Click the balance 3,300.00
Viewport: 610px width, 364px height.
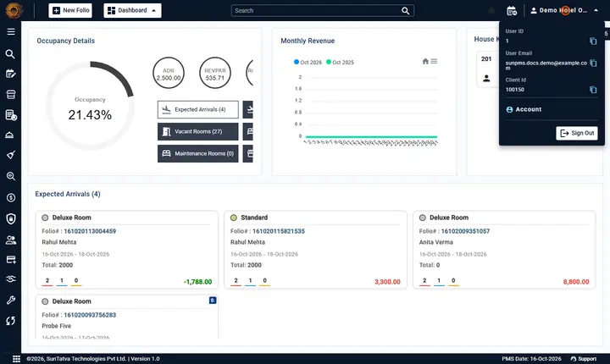[x=387, y=282]
